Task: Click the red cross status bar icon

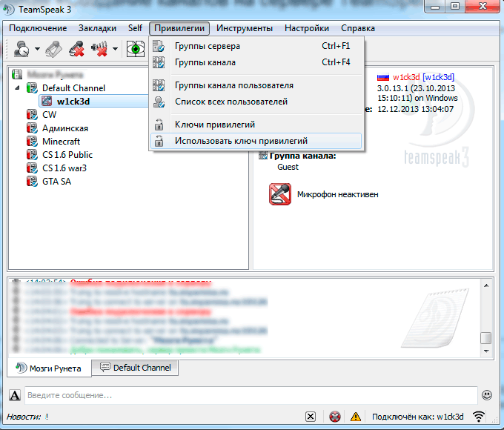Action: [x=335, y=417]
